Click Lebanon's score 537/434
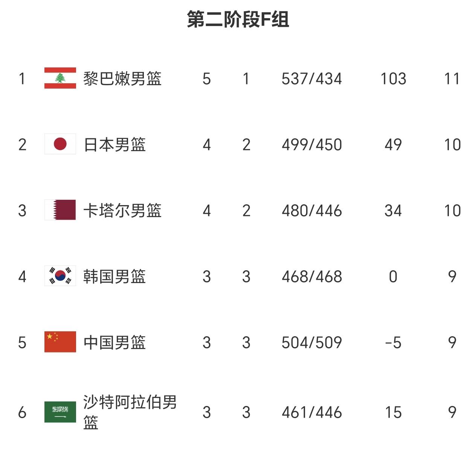476x458 pixels. [x=312, y=79]
